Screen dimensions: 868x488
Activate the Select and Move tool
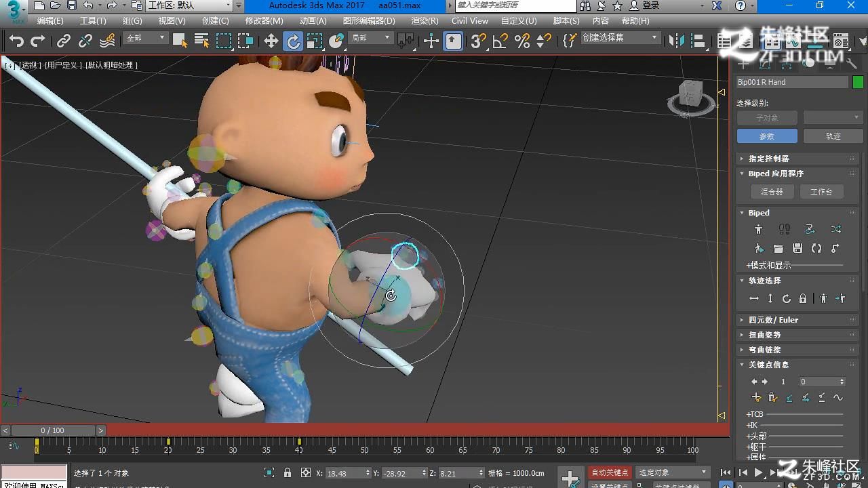tap(271, 41)
